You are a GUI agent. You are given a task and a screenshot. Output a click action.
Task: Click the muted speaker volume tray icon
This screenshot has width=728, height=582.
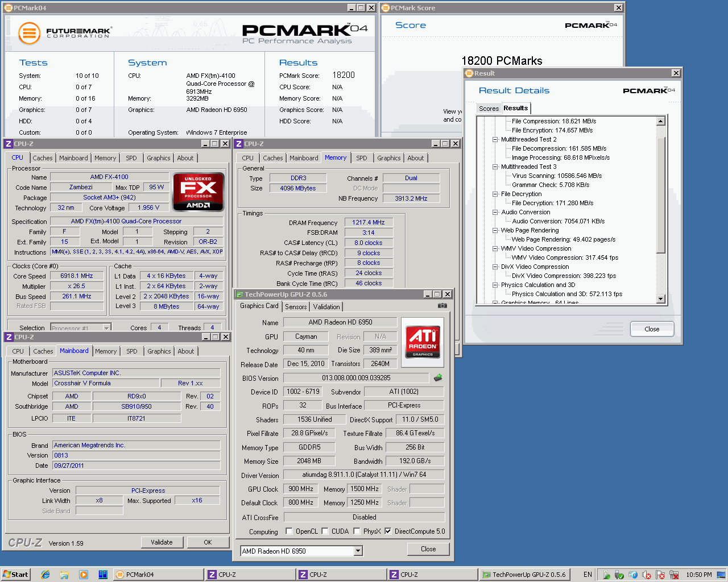point(647,575)
